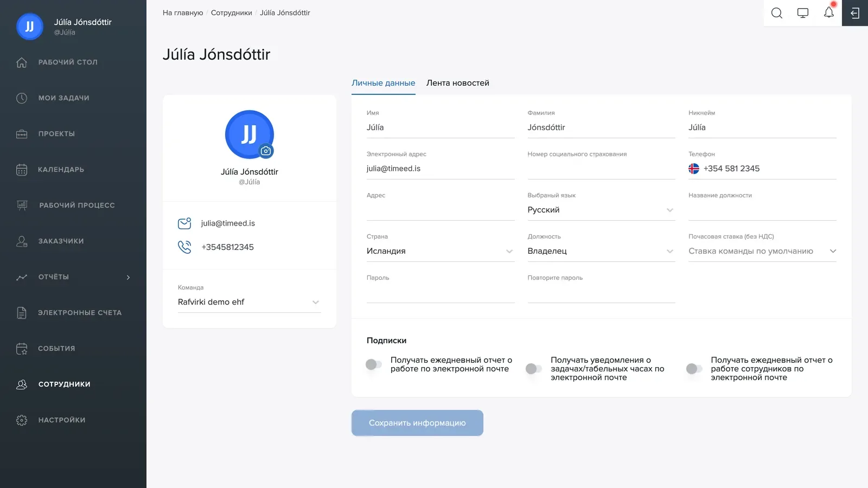Click the Пароль input field
This screenshot has height=488, width=868.
click(441, 292)
